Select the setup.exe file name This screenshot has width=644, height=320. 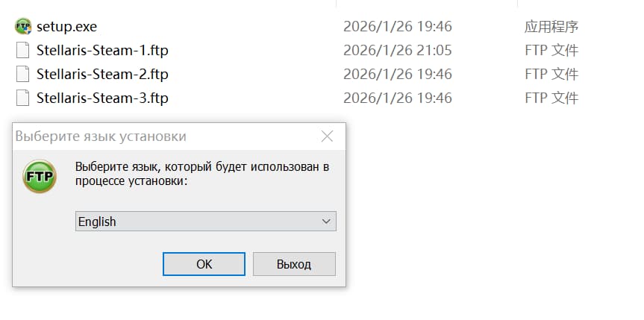(66, 27)
